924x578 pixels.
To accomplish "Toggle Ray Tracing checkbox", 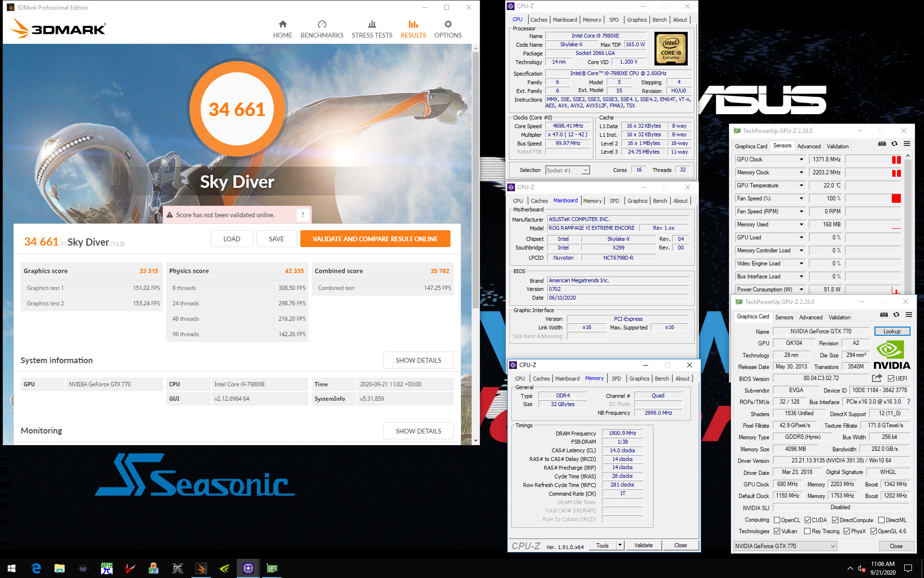I will coord(807,531).
